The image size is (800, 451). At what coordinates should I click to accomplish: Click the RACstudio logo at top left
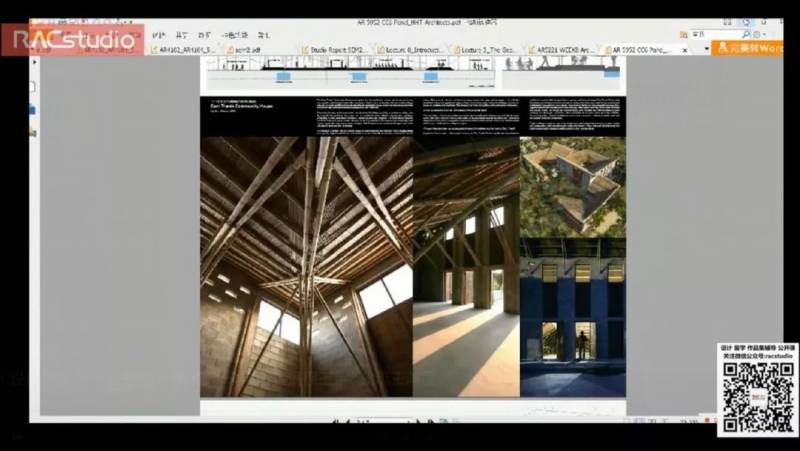tap(74, 40)
